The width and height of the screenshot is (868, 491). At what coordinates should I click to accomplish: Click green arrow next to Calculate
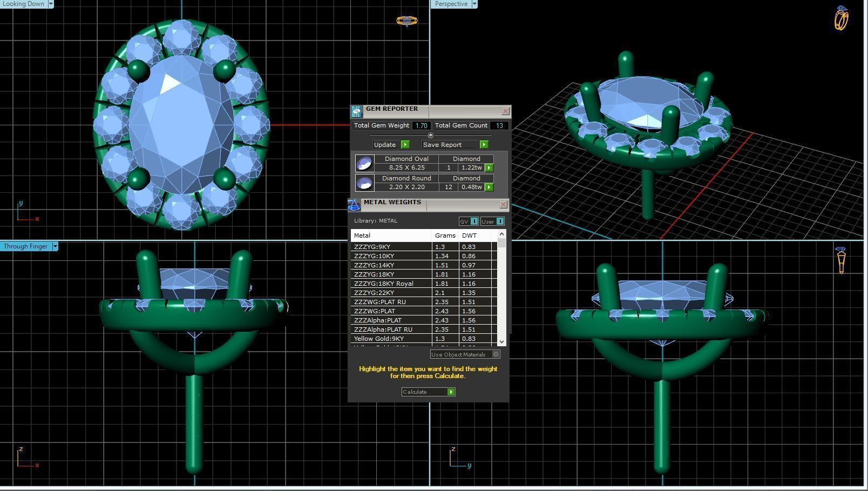pyautogui.click(x=451, y=392)
